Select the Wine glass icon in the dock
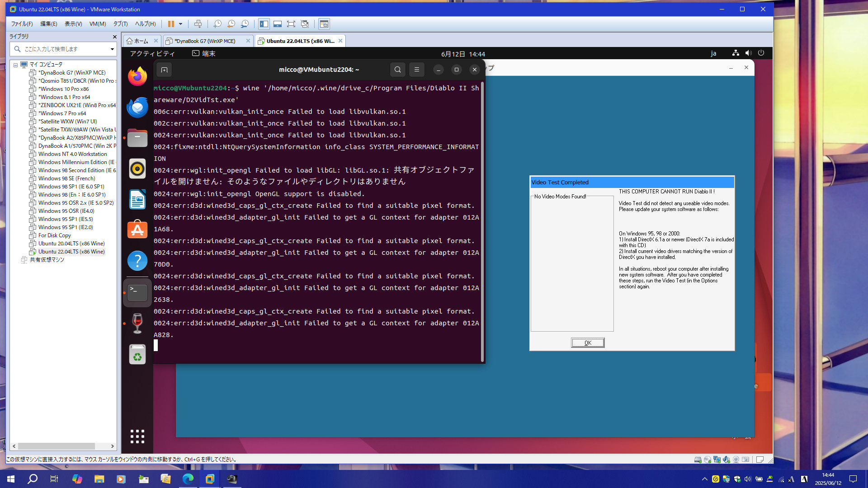868x488 pixels. [x=137, y=323]
